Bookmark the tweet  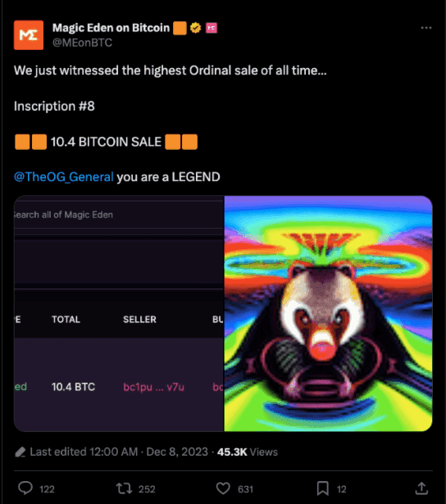point(322,488)
